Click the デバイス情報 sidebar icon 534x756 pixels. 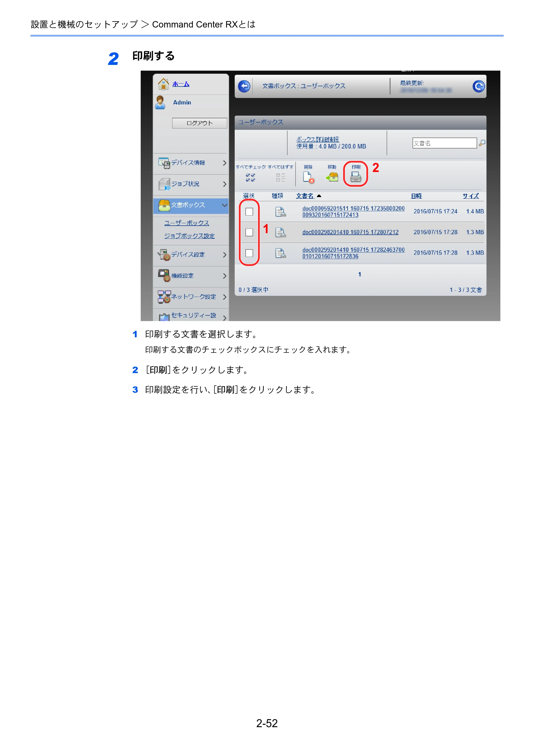click(164, 163)
